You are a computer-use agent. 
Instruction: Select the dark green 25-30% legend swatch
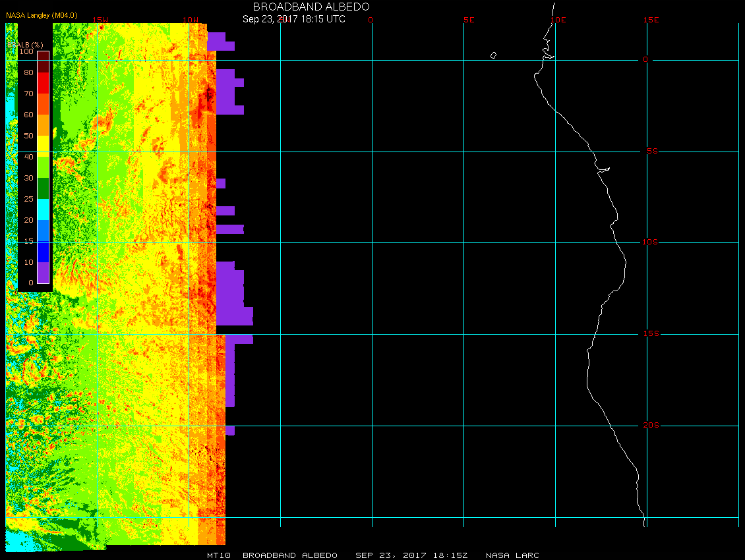(x=43, y=188)
